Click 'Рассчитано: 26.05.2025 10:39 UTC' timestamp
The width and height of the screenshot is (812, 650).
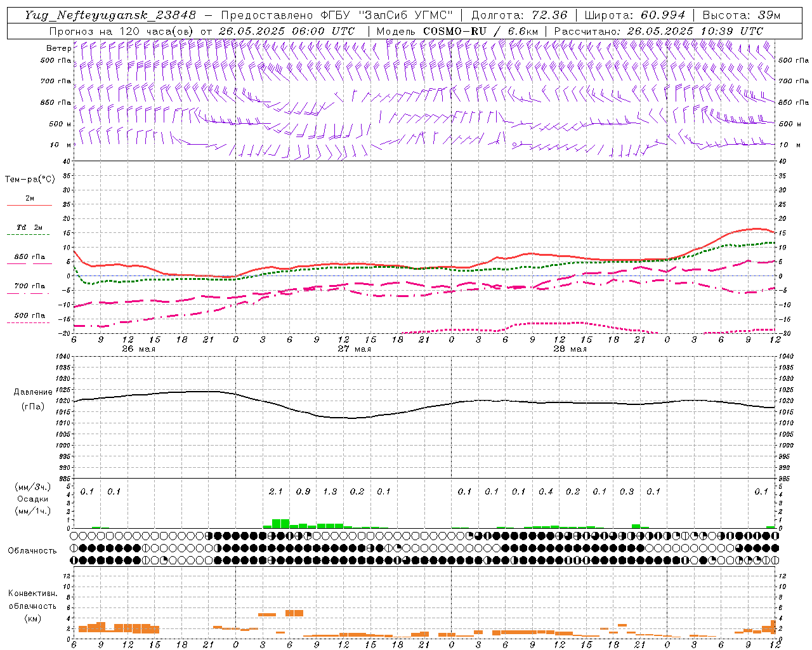pos(658,31)
